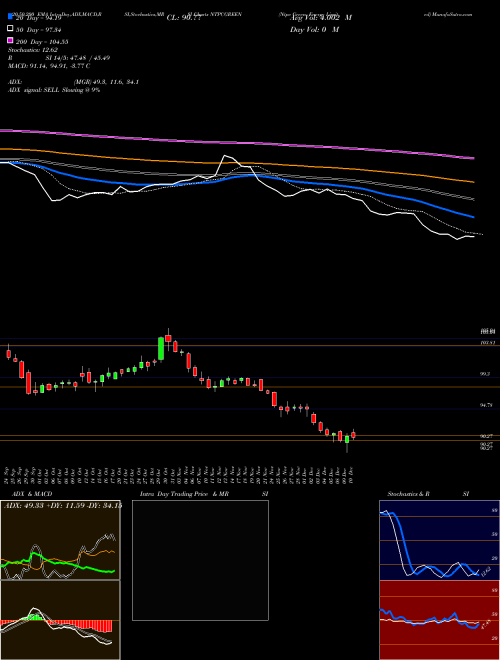500x660 pixels.
Task: Select the '50 Day = 97.84' legend text
Action: coord(39,29)
